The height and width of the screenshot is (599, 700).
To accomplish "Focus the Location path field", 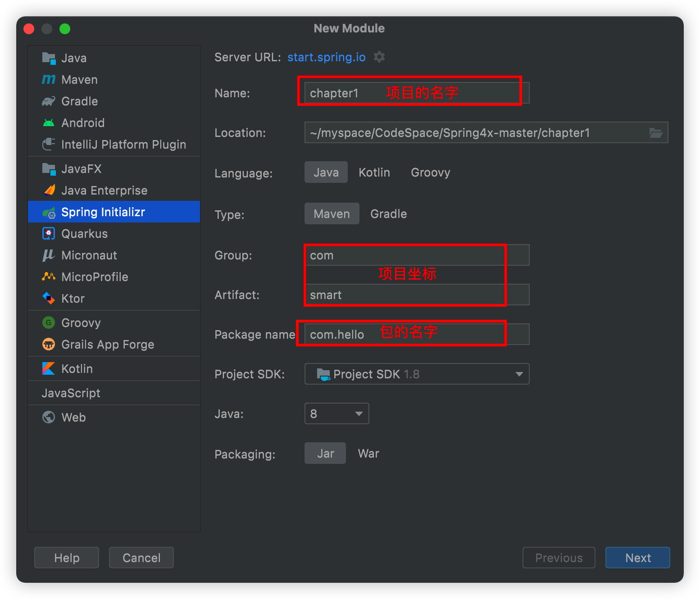I will click(x=486, y=133).
